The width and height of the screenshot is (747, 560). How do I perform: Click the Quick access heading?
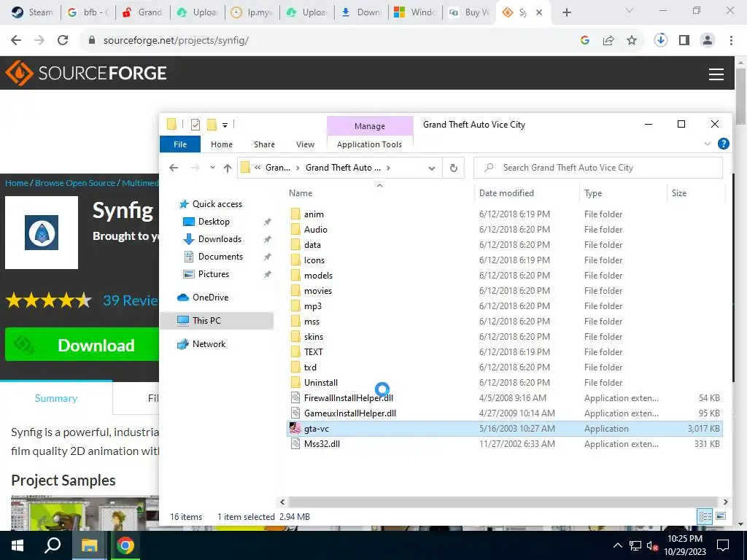coord(217,204)
